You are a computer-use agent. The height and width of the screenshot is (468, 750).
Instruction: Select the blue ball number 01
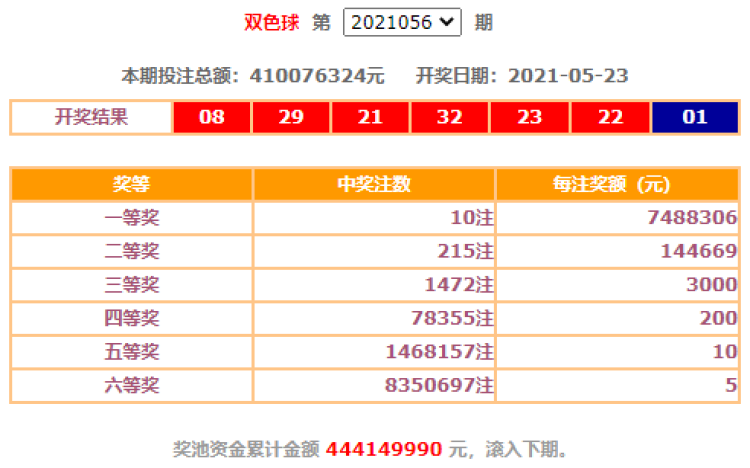(695, 117)
